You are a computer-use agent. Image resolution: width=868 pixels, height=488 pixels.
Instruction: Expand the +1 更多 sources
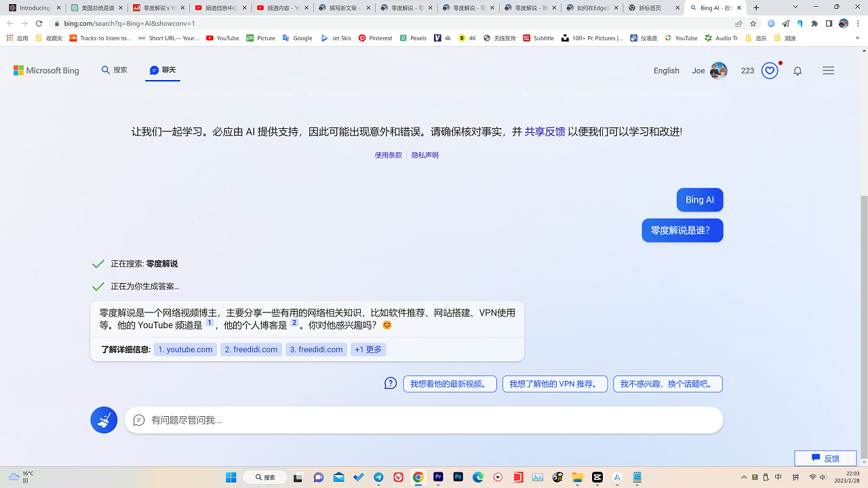coord(368,350)
